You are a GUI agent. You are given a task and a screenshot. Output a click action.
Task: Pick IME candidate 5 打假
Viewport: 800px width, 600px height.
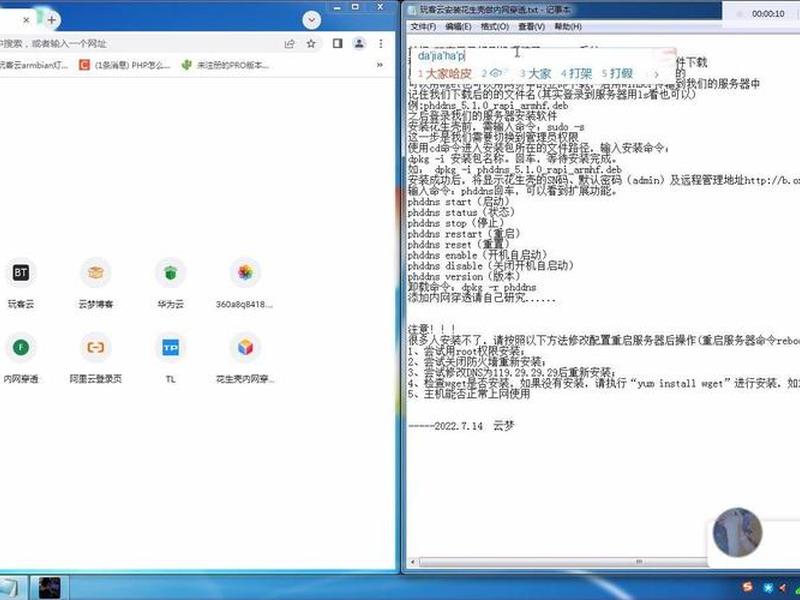[x=617, y=74]
